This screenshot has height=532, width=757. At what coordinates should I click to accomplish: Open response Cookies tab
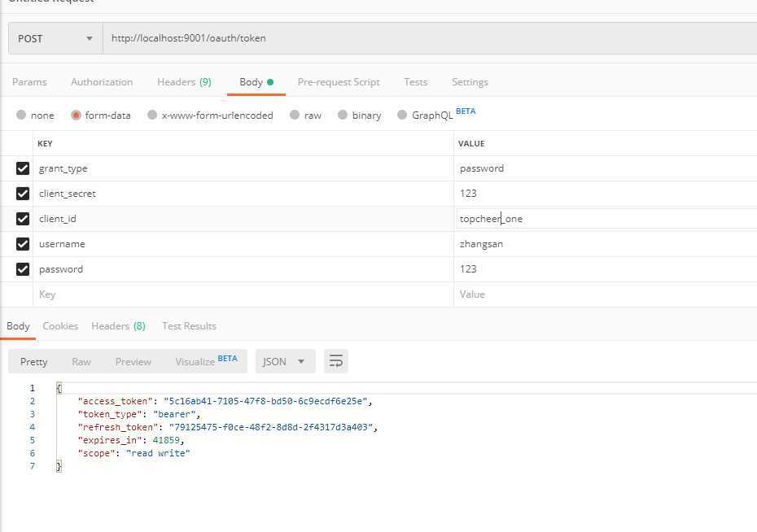pyautogui.click(x=60, y=326)
